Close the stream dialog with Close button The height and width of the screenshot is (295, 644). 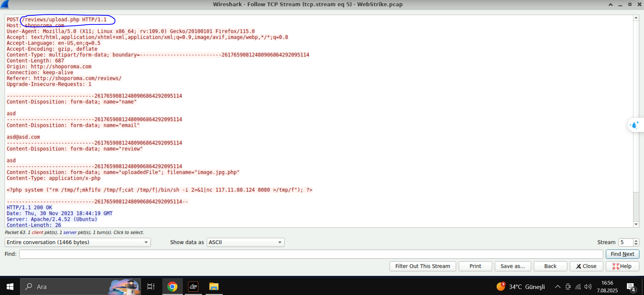[x=586, y=266]
